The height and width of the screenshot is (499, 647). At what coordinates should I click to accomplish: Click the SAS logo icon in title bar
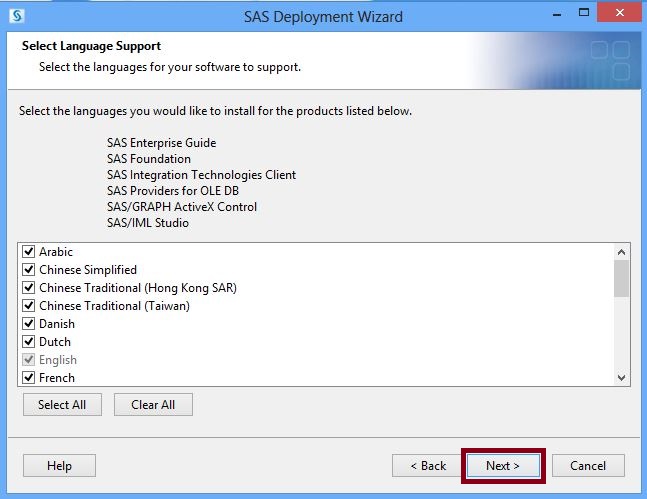(17, 16)
